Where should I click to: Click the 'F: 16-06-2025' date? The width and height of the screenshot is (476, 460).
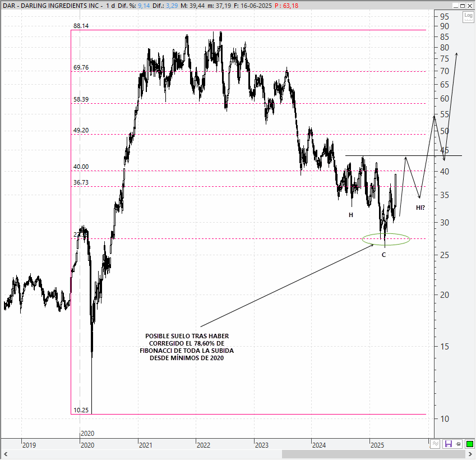(252, 6)
